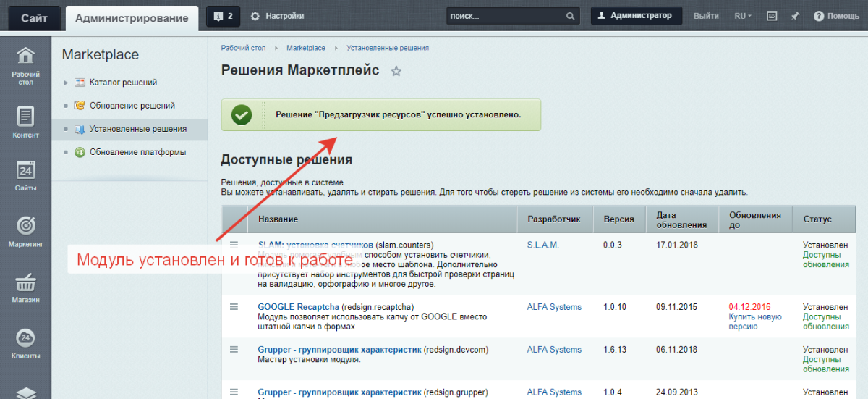Click Доступны обновления in Recaptcha row
This screenshot has height=399, width=868.
pyautogui.click(x=826, y=322)
